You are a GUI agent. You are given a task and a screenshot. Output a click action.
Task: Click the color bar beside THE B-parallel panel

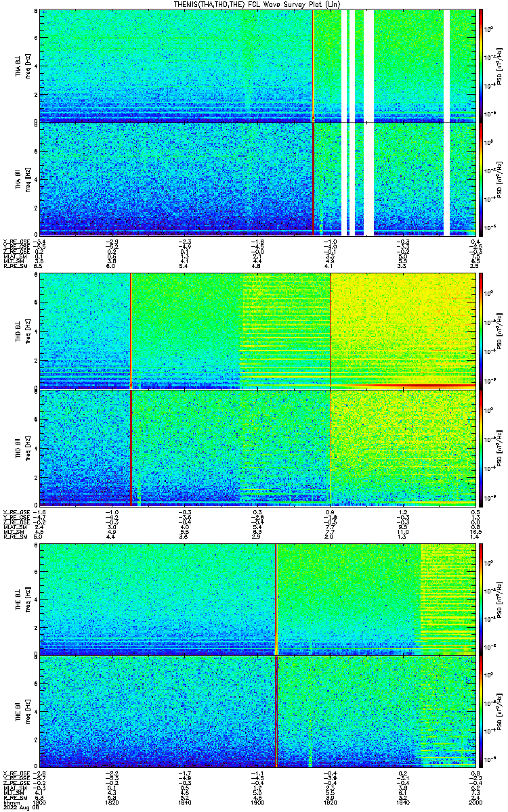click(x=481, y=711)
